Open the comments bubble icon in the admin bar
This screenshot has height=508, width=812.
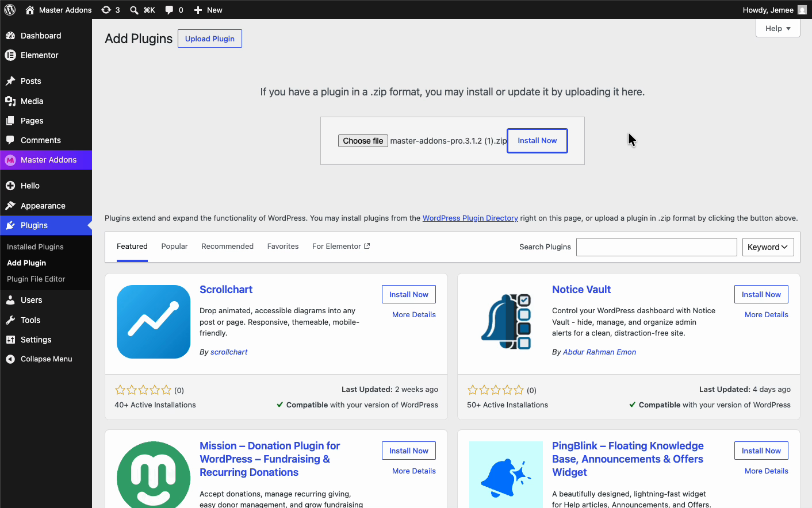click(169, 10)
